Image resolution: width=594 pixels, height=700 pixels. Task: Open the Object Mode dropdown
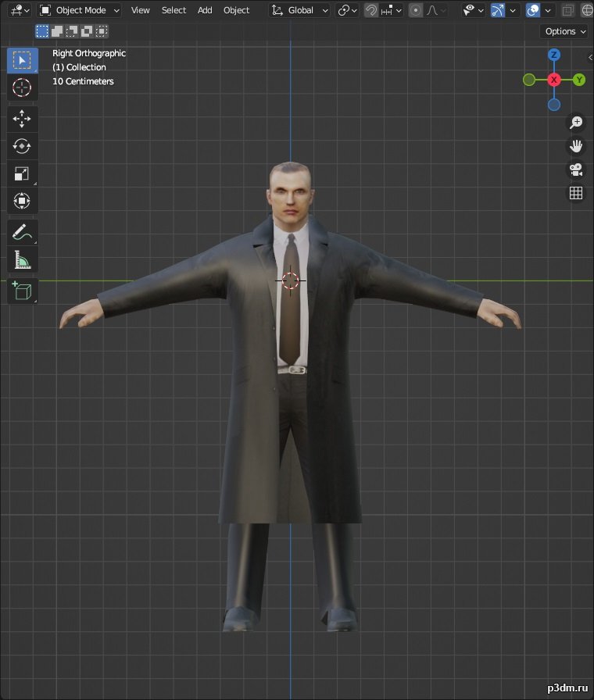[80, 10]
